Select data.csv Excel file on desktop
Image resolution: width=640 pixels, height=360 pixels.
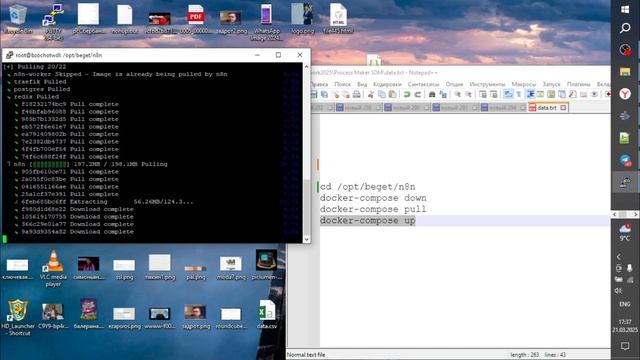[267, 314]
